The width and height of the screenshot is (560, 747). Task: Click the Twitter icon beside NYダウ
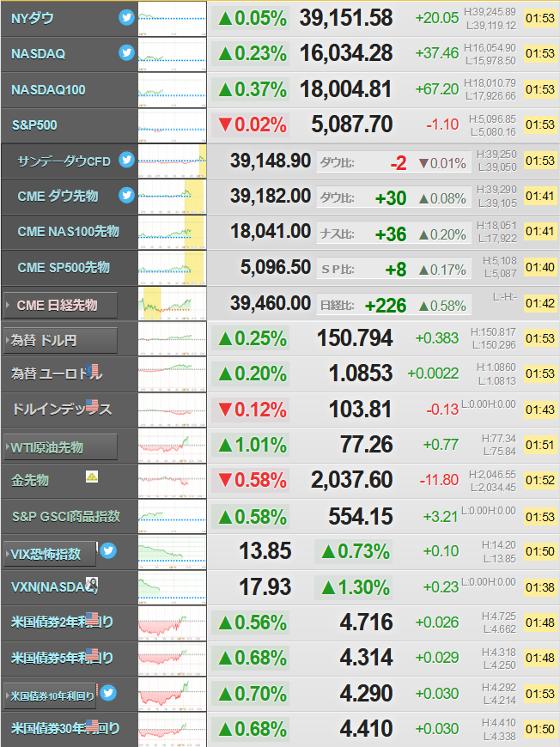click(x=126, y=18)
